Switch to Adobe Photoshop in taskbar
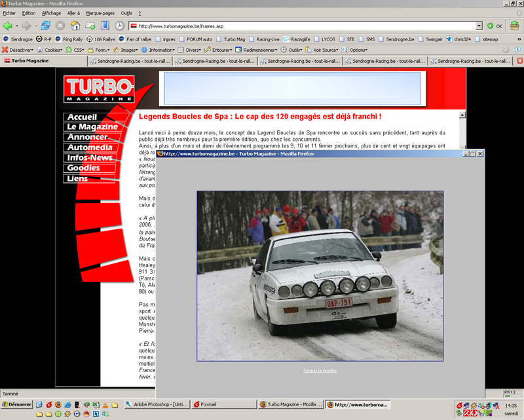524x420 pixels. point(157,404)
